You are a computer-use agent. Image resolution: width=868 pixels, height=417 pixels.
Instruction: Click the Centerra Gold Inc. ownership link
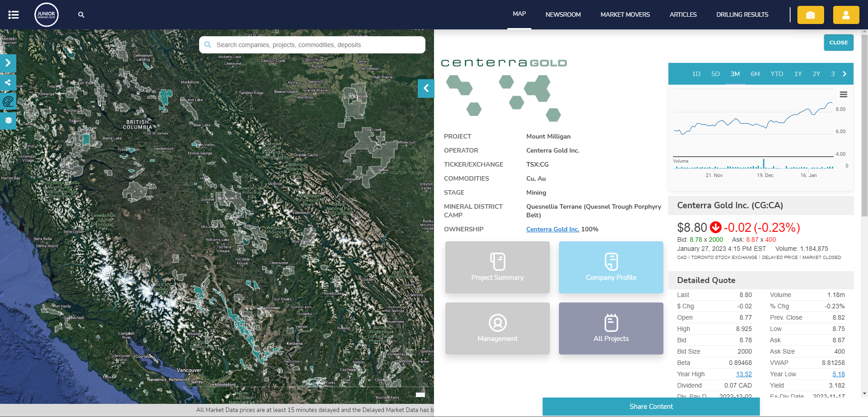pyautogui.click(x=552, y=229)
